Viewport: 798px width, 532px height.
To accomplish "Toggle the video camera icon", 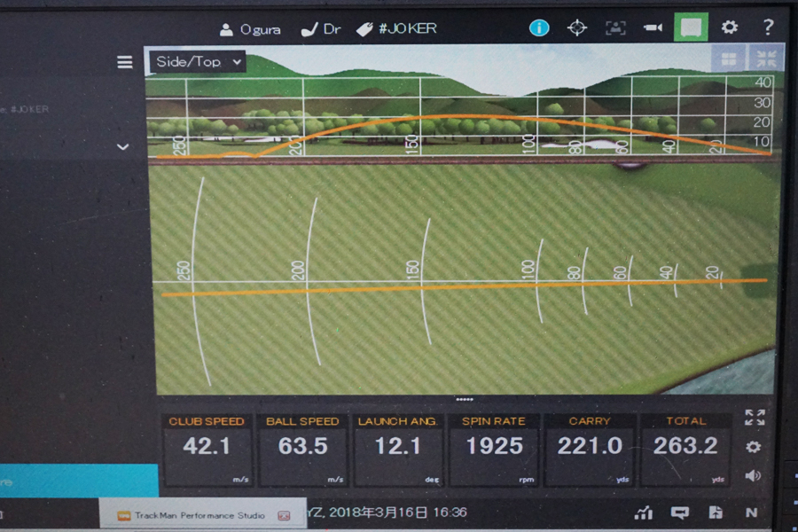I will tap(653, 27).
